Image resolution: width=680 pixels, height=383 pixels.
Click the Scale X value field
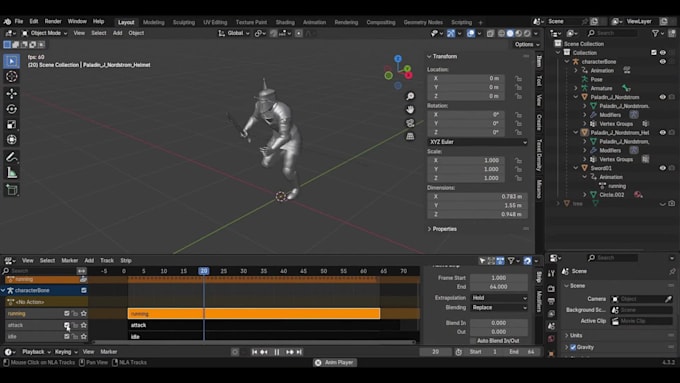click(x=466, y=160)
